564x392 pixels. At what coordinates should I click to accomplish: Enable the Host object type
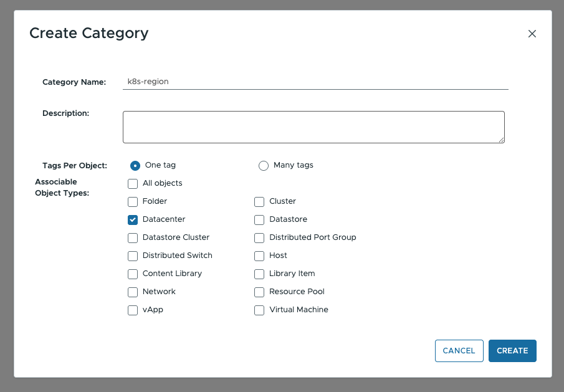(x=259, y=256)
